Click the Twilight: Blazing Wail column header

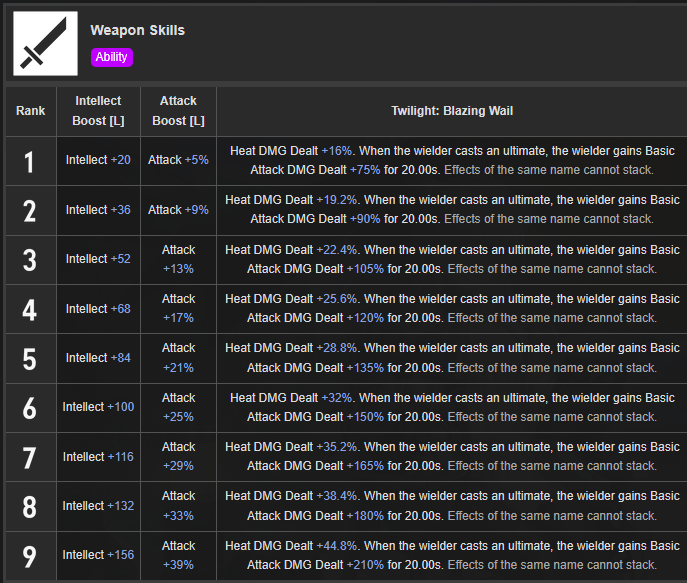[452, 111]
